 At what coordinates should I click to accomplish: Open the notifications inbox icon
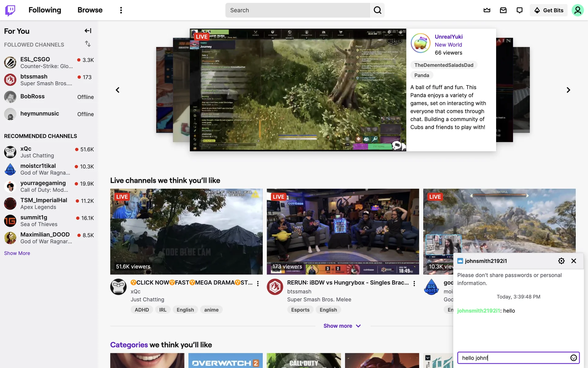point(503,10)
